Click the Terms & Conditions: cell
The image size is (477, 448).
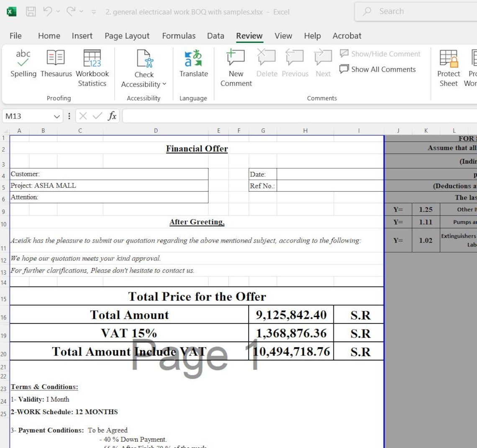[x=44, y=387]
